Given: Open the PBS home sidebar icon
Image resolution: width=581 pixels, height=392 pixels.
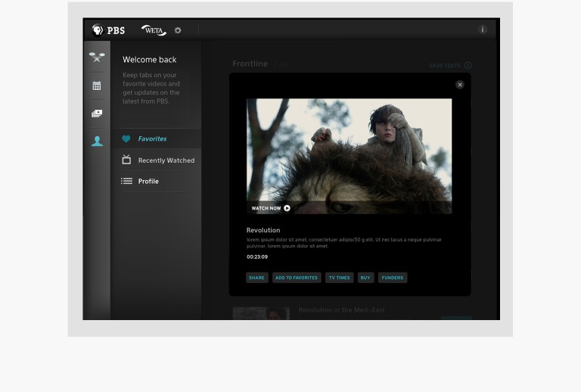Looking at the screenshot, I should (97, 57).
